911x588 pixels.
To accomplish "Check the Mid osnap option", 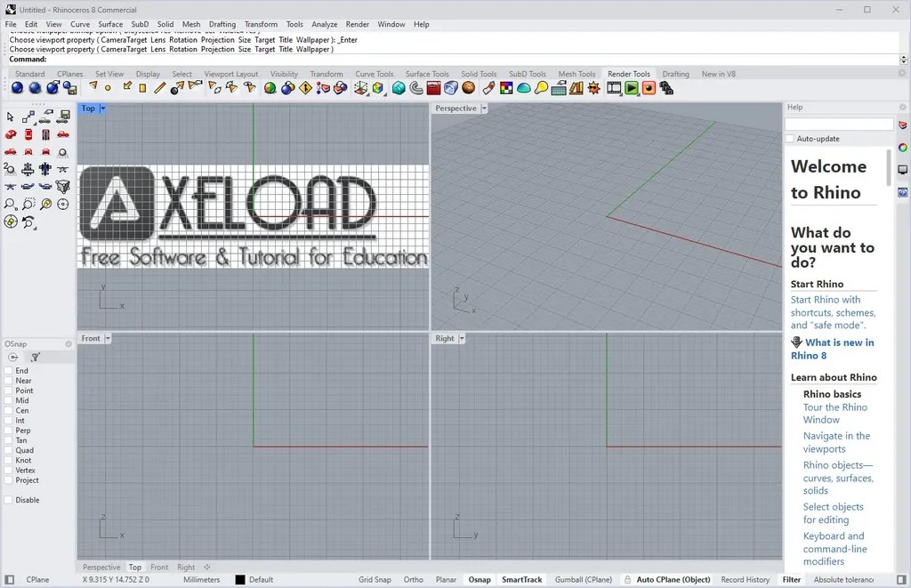I will [x=8, y=400].
